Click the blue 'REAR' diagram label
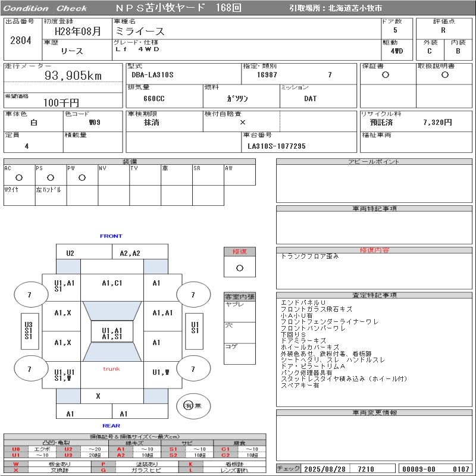Screen dimensions: 476x476 [111, 425]
